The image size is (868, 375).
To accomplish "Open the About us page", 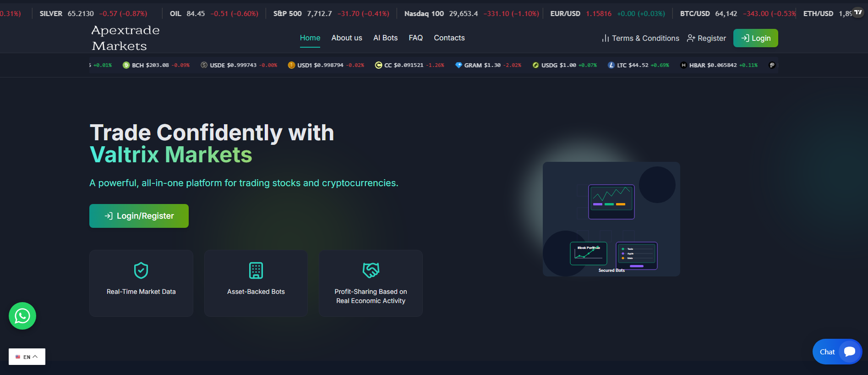I will [x=347, y=38].
